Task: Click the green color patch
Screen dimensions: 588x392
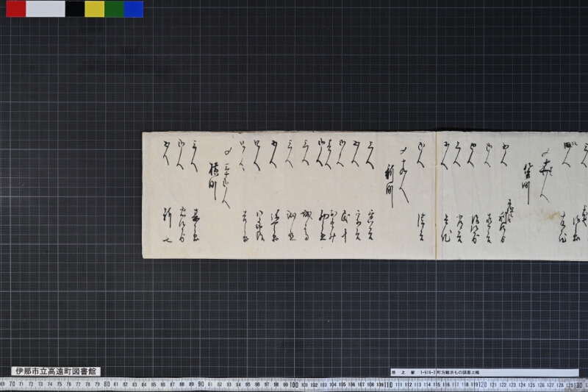Action: pos(114,9)
